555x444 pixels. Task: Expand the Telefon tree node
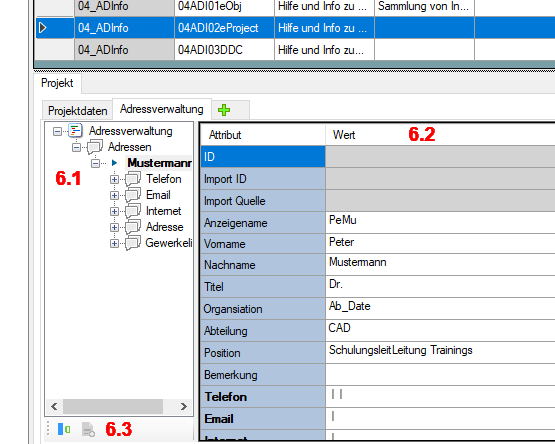pos(114,179)
